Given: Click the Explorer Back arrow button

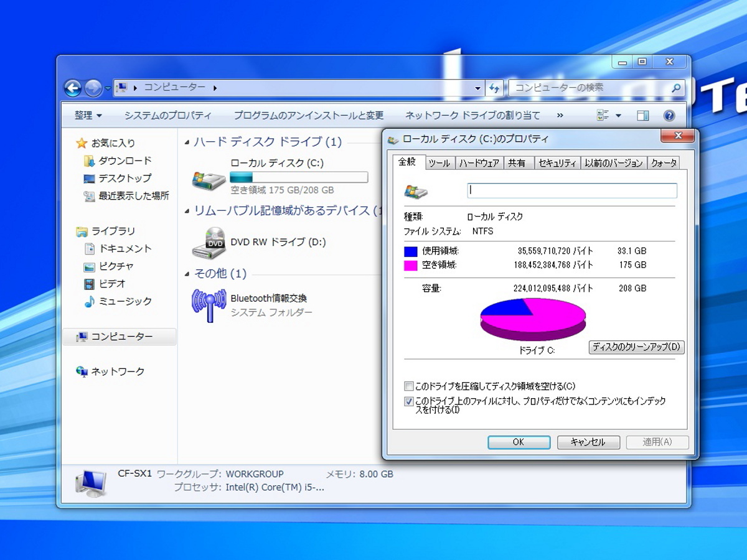Looking at the screenshot, I should [73, 88].
